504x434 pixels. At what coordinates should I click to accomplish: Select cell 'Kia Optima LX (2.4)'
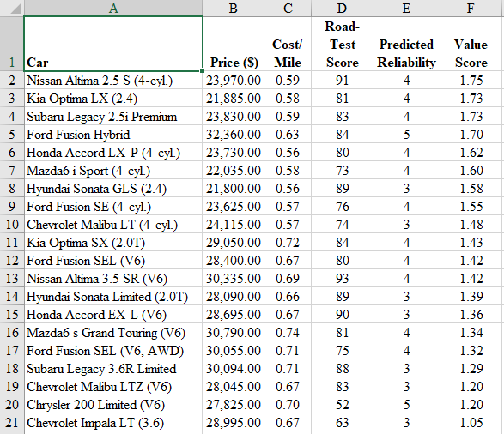pos(113,99)
